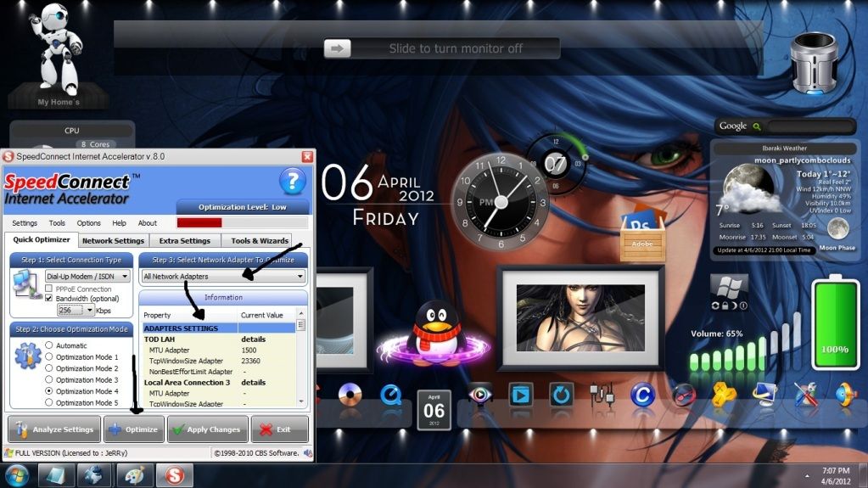Open the blue play-button dock icon

tap(520, 395)
